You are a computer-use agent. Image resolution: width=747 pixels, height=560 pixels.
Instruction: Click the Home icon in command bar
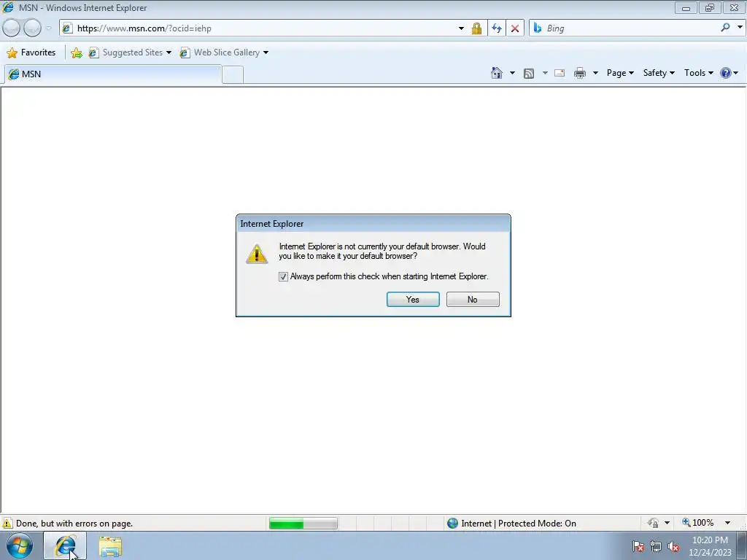pos(496,73)
